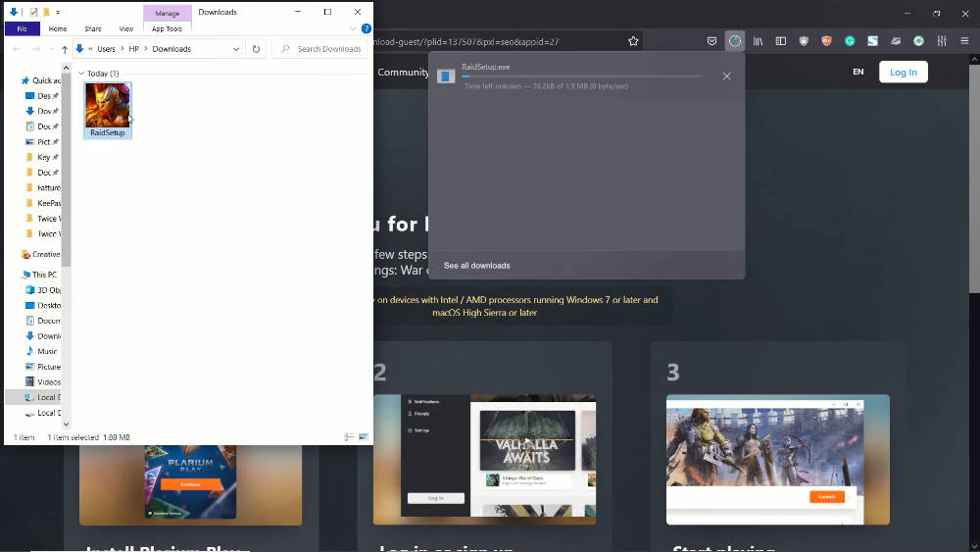Click See all downloads
Screen dimensions: 980x552
[x=477, y=266]
